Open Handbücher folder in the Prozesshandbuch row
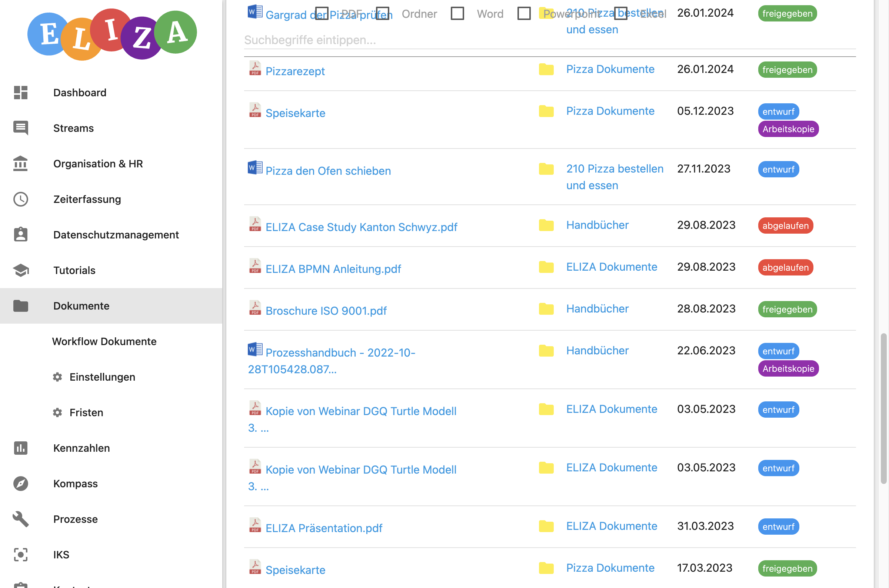The width and height of the screenshot is (889, 588). [x=597, y=351]
